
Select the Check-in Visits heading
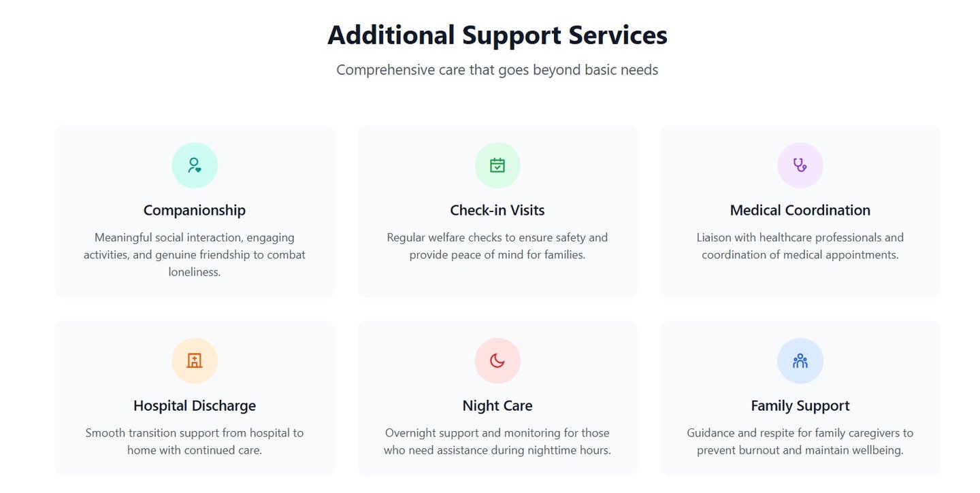[x=497, y=210]
